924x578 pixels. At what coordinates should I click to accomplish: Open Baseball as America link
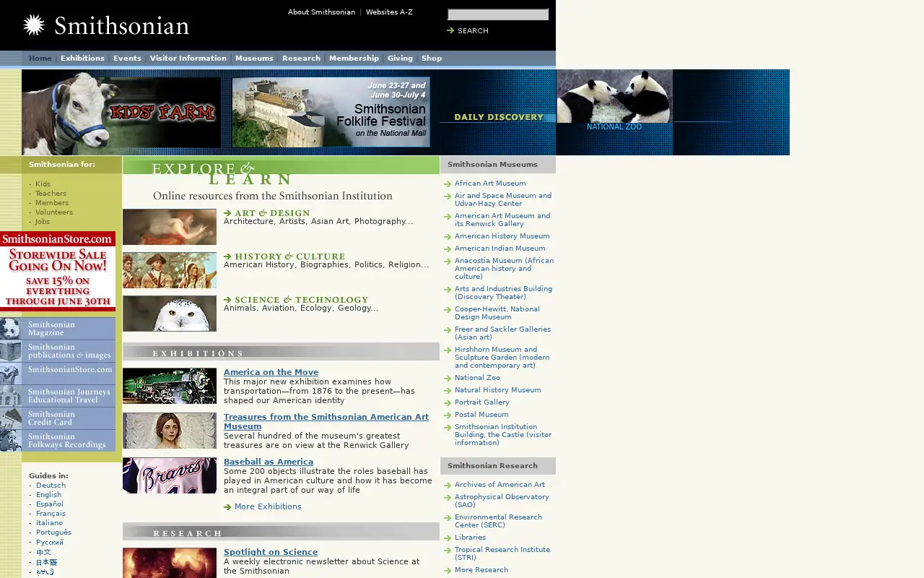[269, 462]
